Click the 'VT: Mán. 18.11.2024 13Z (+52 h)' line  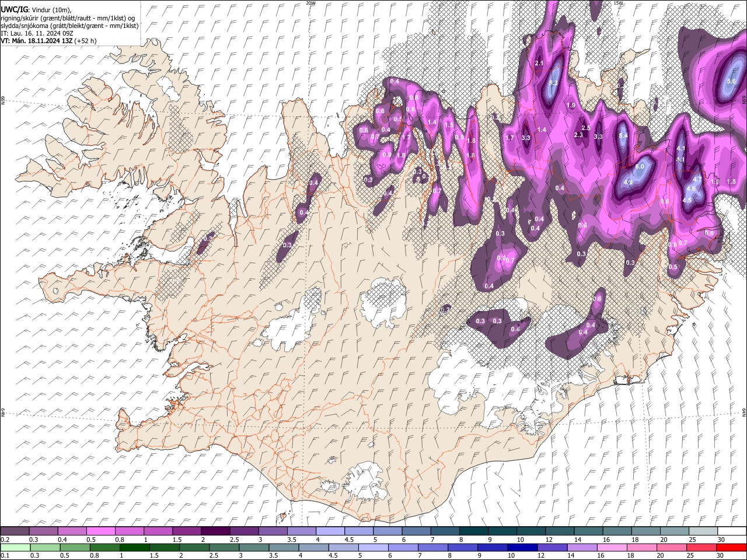[48, 41]
